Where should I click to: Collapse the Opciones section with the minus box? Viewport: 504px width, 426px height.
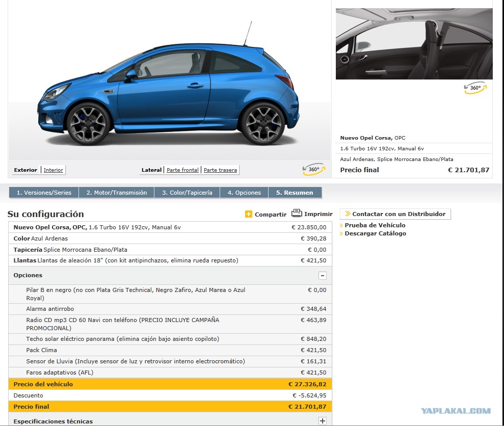click(x=323, y=276)
